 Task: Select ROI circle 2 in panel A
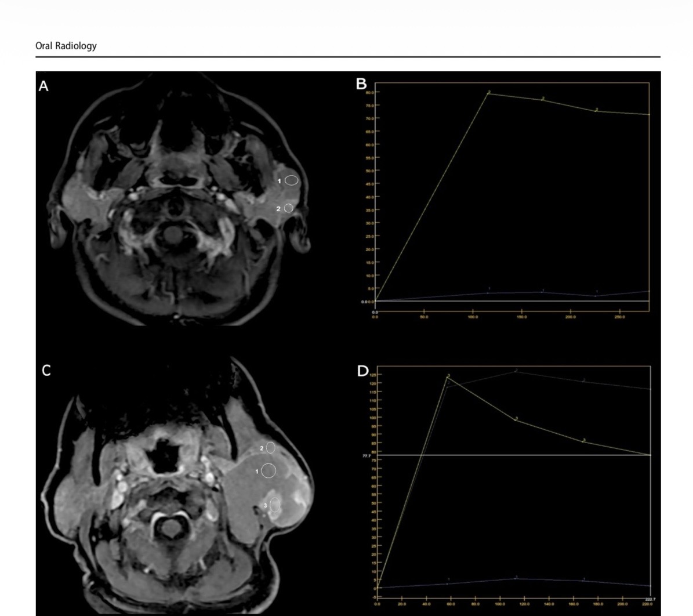pos(289,208)
